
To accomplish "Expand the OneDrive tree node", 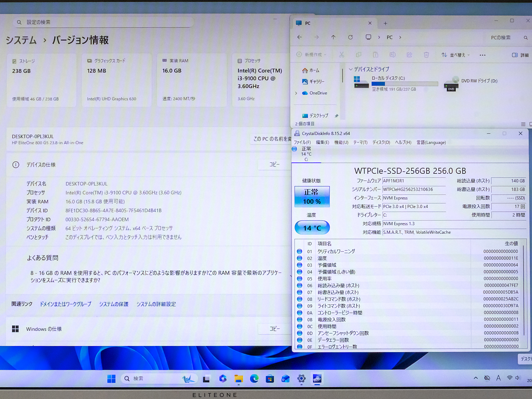I will 296,93.
